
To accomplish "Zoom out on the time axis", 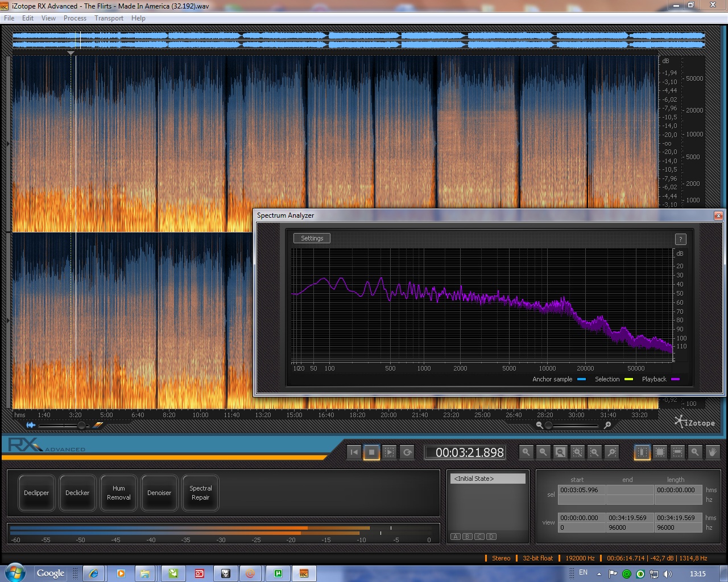I will click(543, 452).
